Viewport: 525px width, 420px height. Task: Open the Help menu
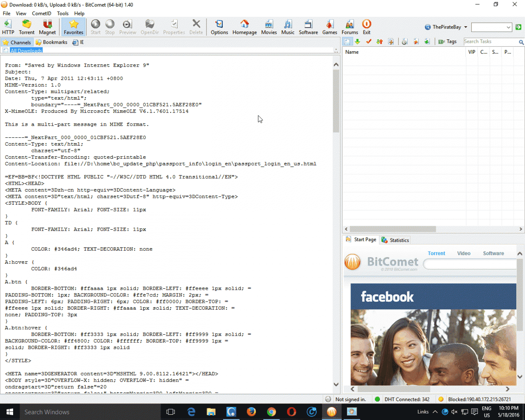79,14
